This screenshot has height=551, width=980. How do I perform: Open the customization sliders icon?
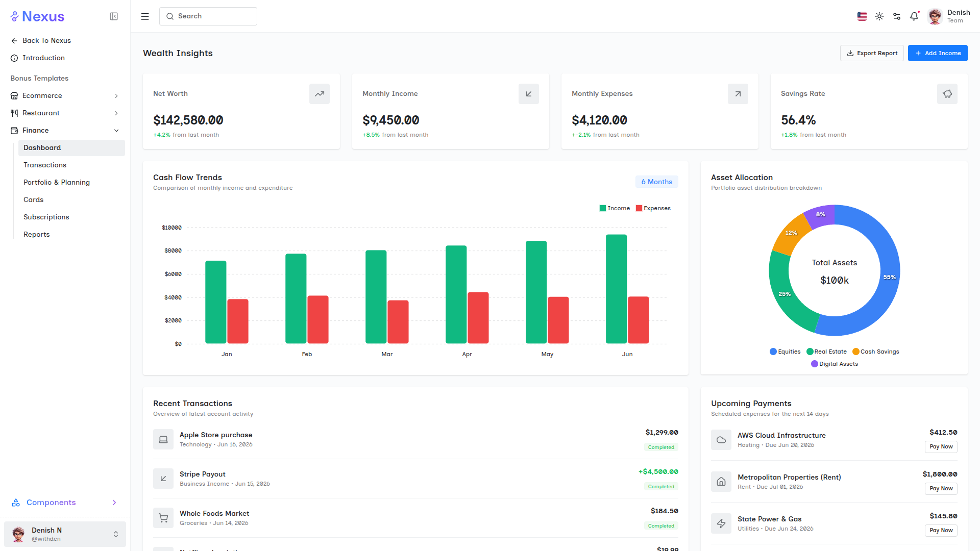tap(897, 16)
